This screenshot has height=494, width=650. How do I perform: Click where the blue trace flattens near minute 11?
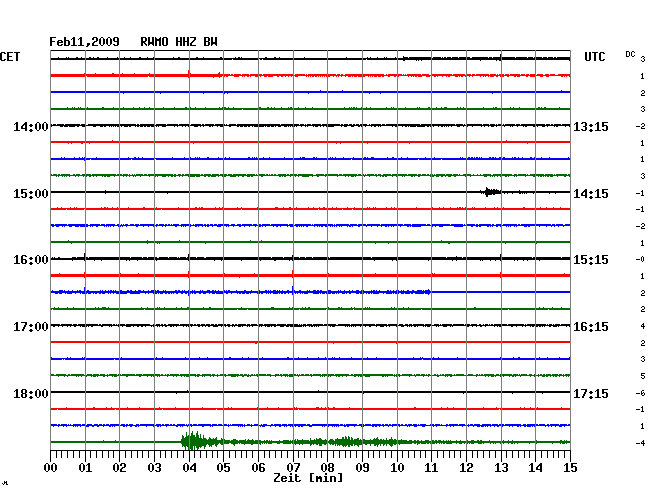(429, 292)
